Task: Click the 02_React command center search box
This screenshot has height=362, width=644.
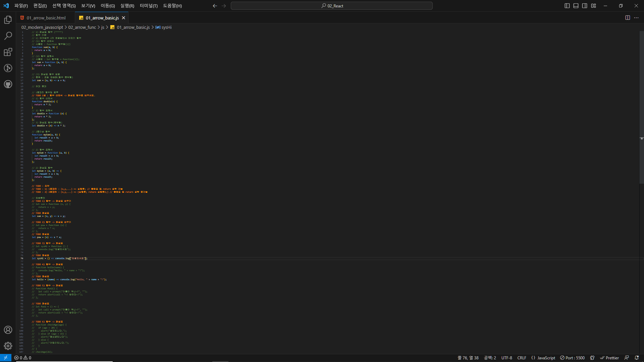Action: coord(331,6)
